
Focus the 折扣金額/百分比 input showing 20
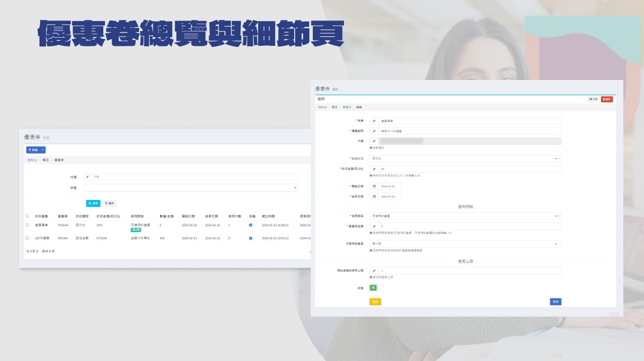(470, 169)
